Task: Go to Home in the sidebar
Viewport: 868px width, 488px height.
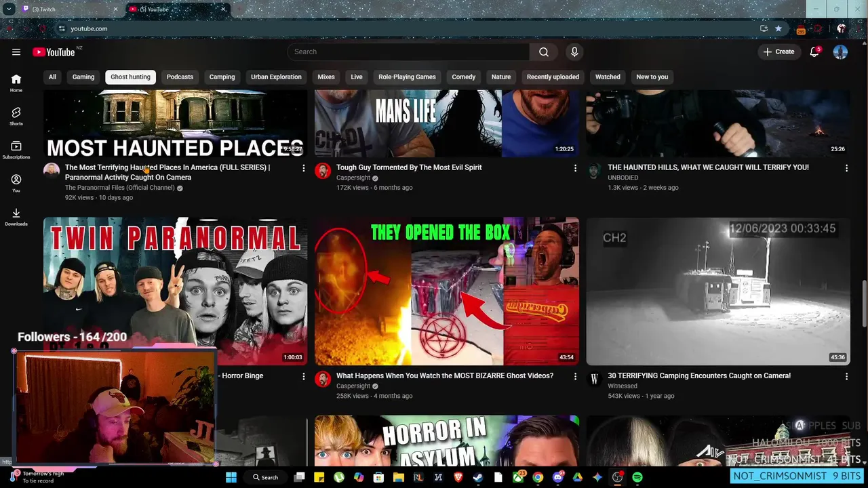Action: [x=16, y=83]
